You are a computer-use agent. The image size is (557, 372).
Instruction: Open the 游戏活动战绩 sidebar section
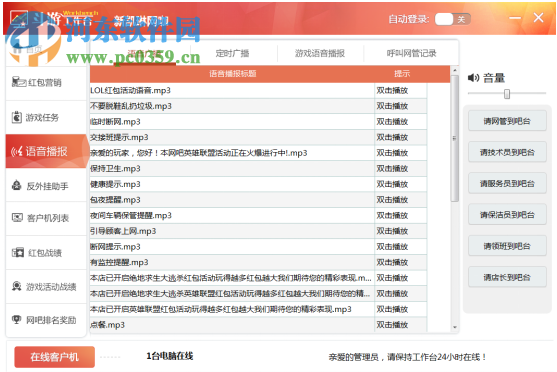coord(46,286)
